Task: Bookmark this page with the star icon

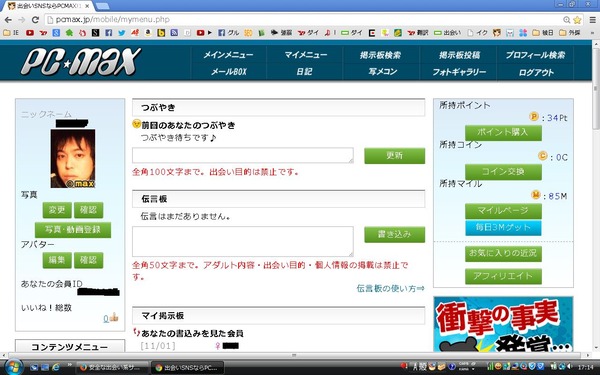Action: point(577,20)
